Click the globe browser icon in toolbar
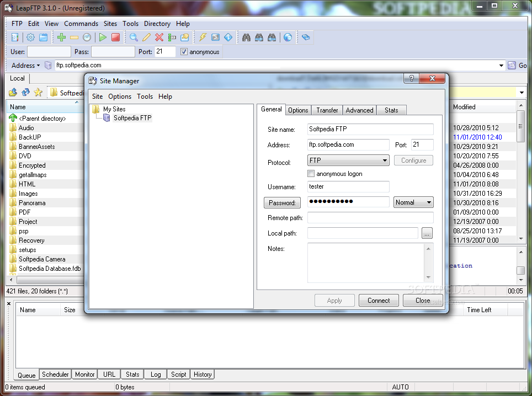This screenshot has width=532, height=396. [x=288, y=38]
